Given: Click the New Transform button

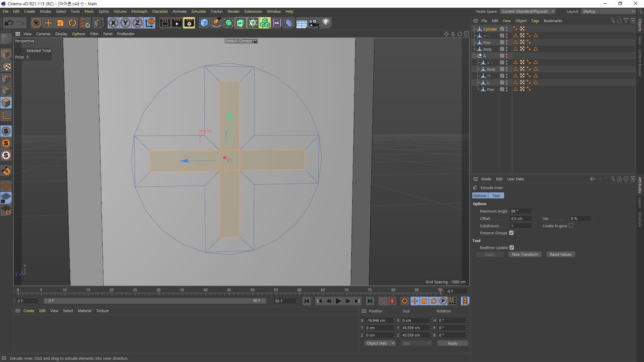Looking at the screenshot, I should [525, 254].
